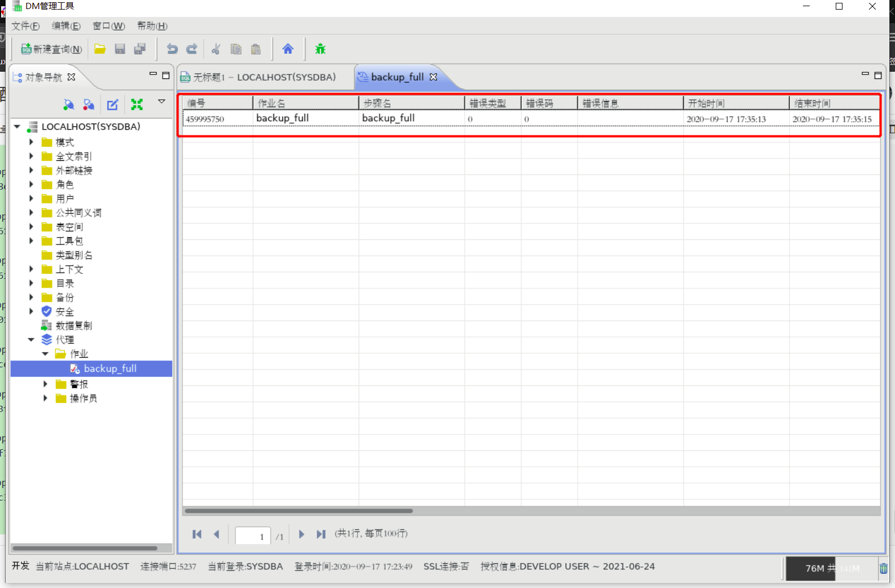Click the save all disks icon

(140, 49)
